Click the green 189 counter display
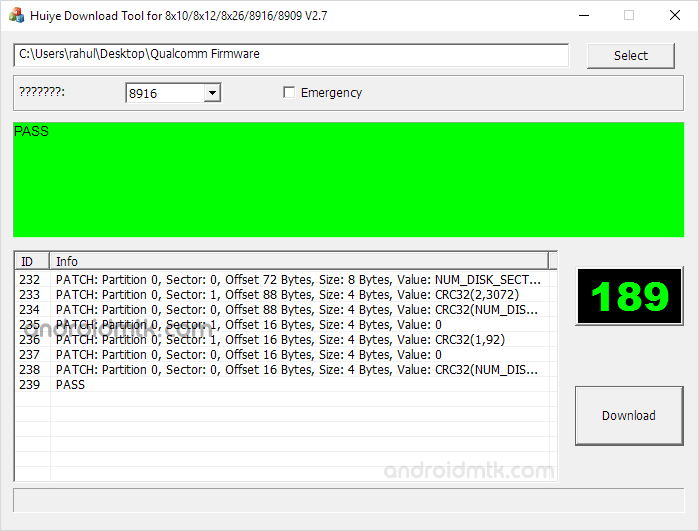 click(629, 297)
